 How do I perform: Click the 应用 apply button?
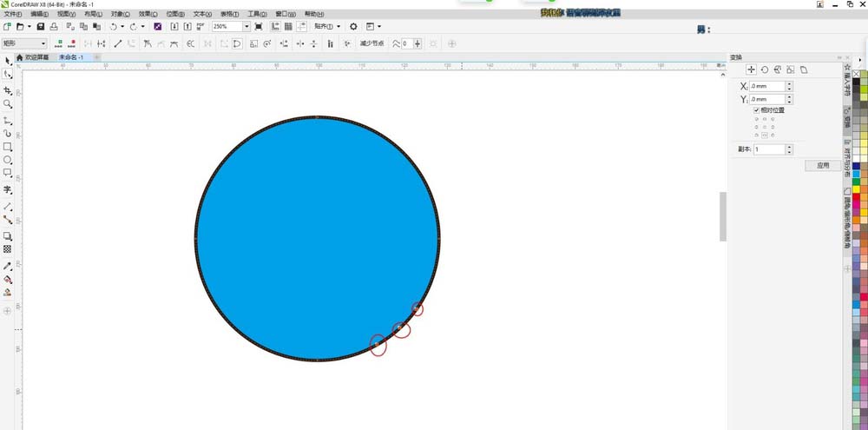823,165
